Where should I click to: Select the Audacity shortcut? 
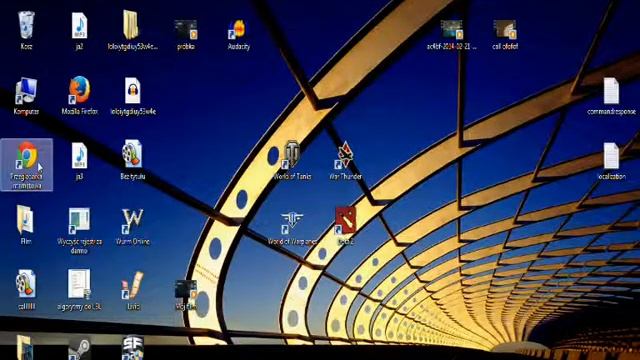[x=237, y=29]
